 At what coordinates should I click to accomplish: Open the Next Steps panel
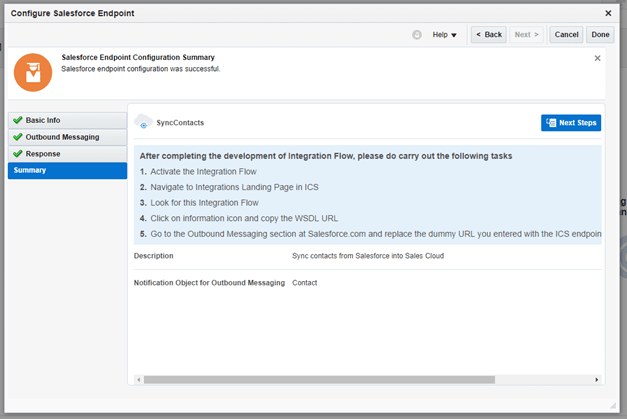(571, 122)
